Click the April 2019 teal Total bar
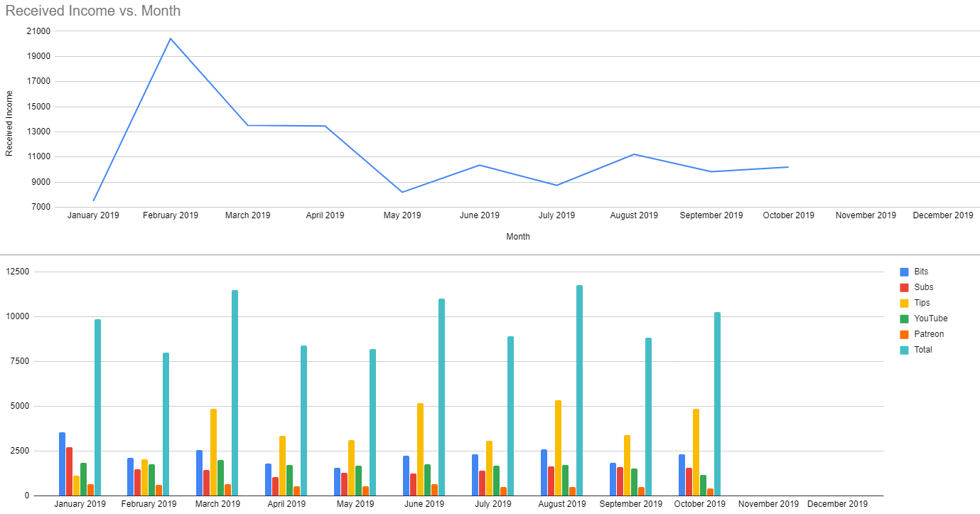This screenshot has height=514, width=980. (304, 421)
